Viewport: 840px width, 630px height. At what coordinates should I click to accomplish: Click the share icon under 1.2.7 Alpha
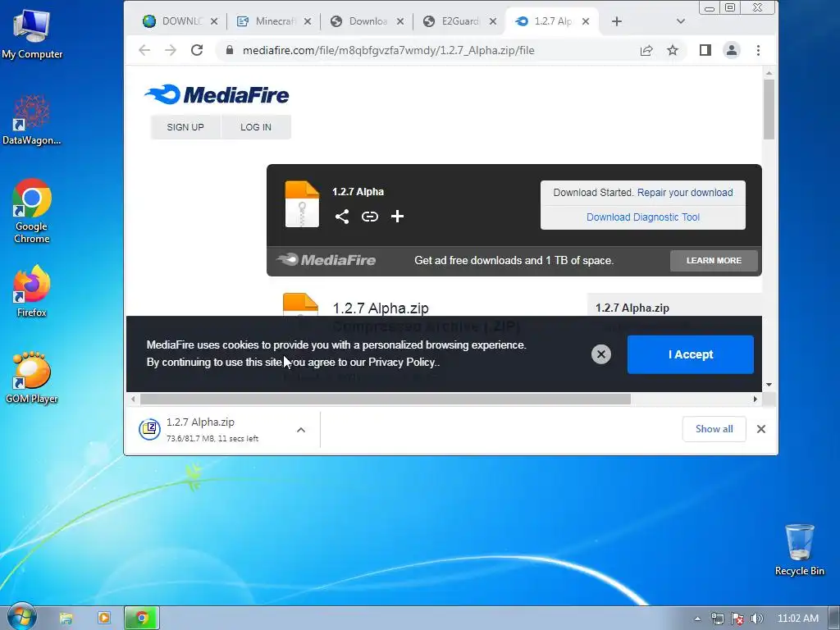click(x=342, y=217)
